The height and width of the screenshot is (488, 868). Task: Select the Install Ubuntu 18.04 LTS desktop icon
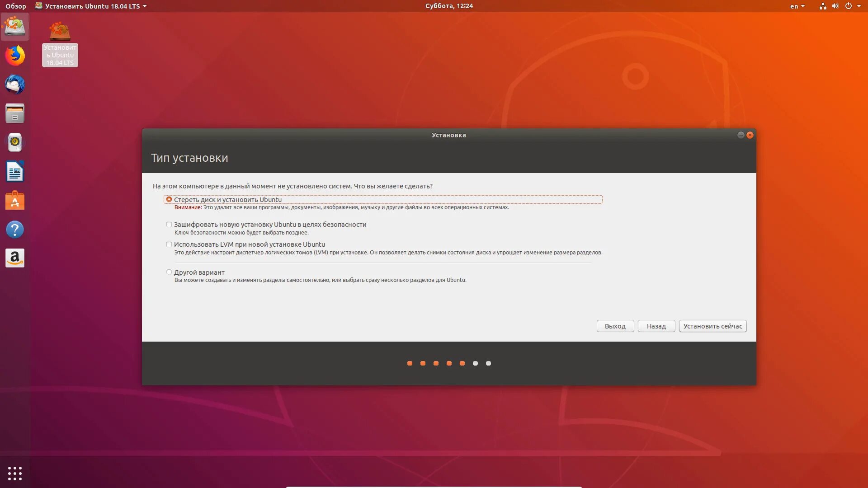pyautogui.click(x=60, y=44)
